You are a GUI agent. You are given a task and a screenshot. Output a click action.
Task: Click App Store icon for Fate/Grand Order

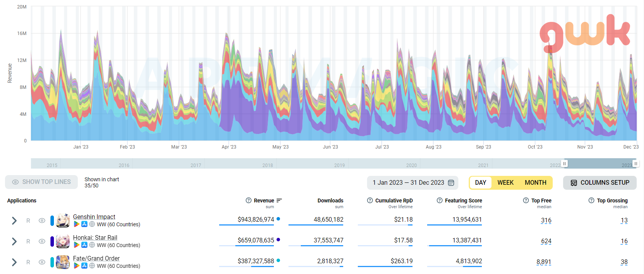click(x=84, y=266)
